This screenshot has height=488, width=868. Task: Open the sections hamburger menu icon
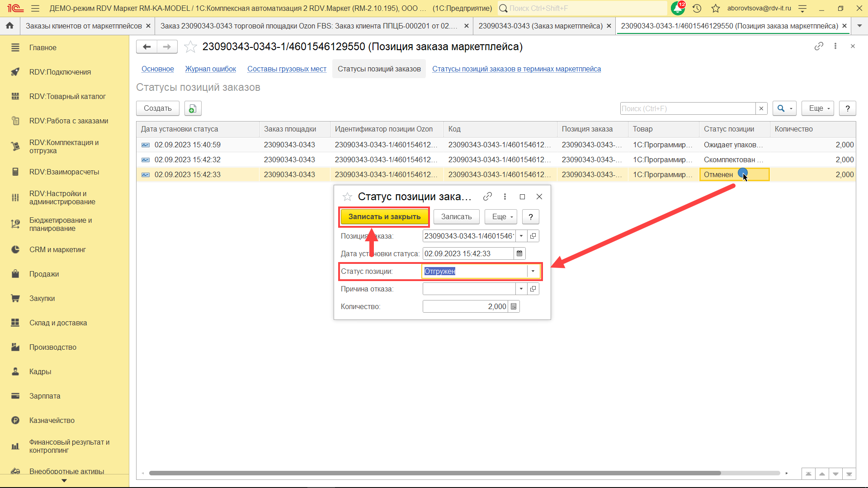35,8
